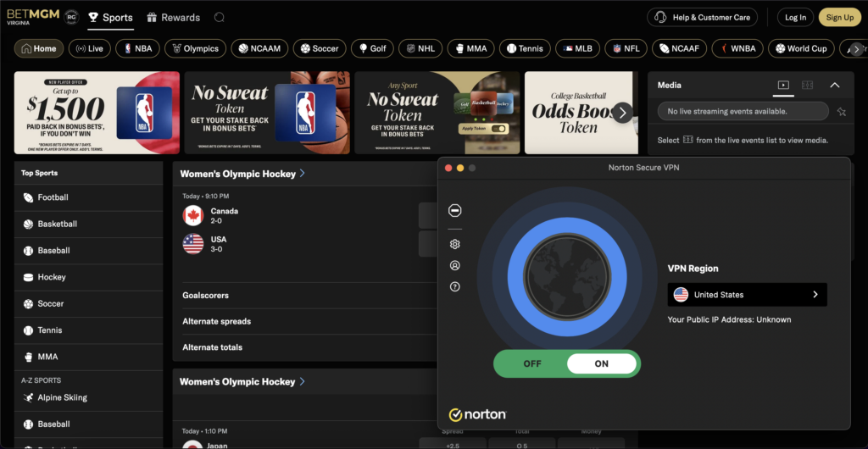This screenshot has width=868, height=449.
Task: Open Tennis in Top Sports sidebar
Action: click(88, 330)
